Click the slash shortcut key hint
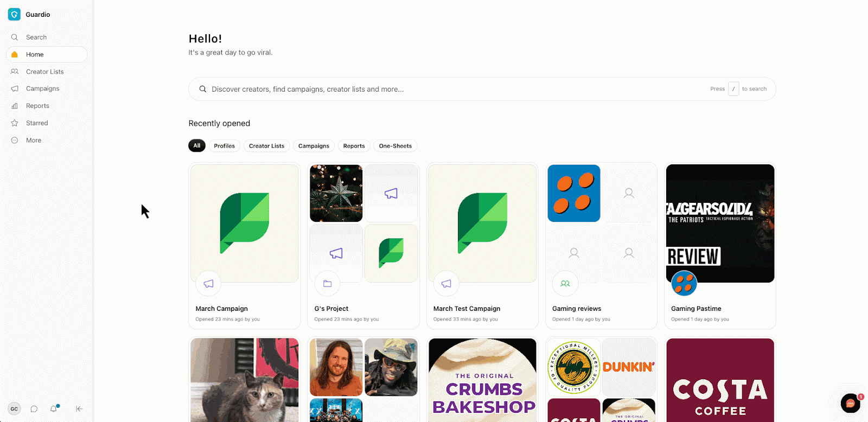Screen dimensions: 868x422 (x=733, y=89)
